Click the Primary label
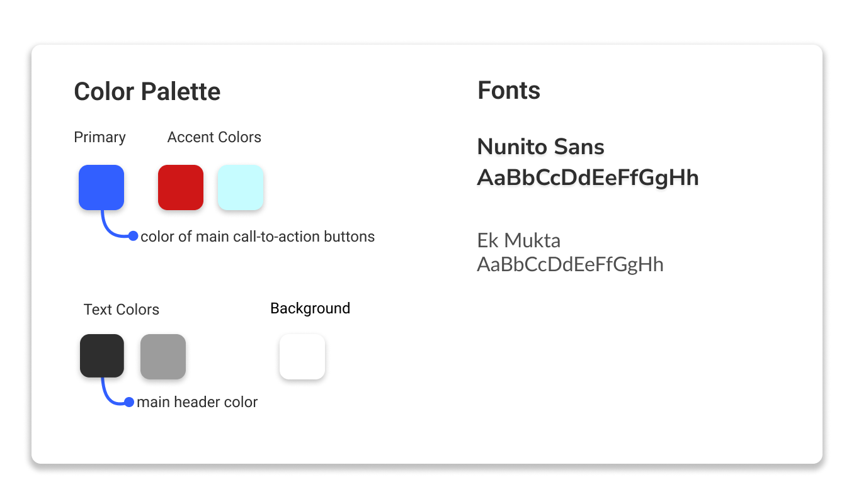This screenshot has height=504, width=854. coord(100,137)
